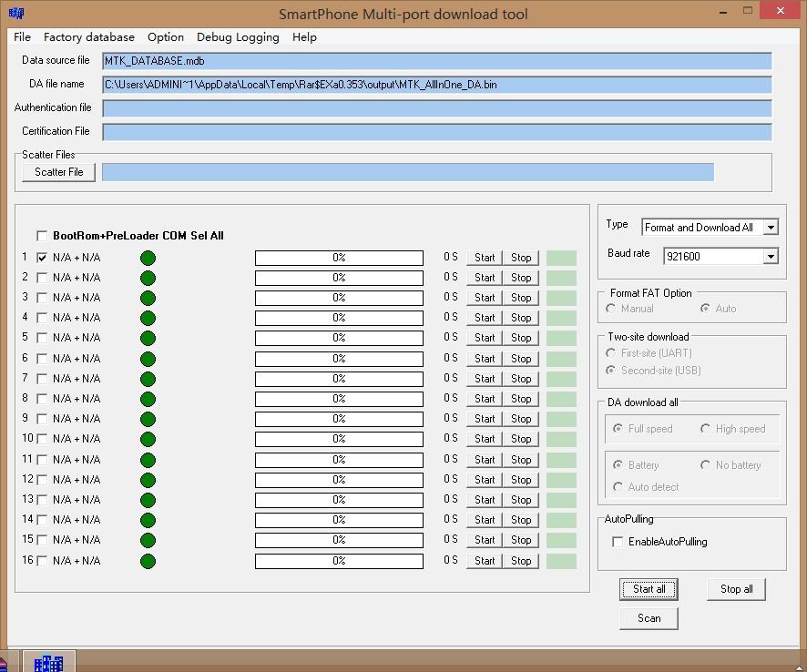Viewport: 807px width, 672px height.
Task: Open the Factory database menu
Action: pos(89,37)
